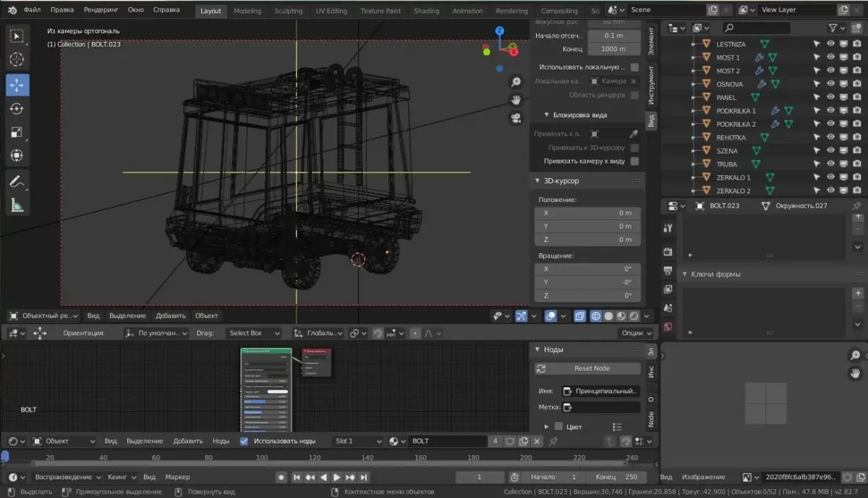Select the Move tool in the toolbar

(17, 85)
